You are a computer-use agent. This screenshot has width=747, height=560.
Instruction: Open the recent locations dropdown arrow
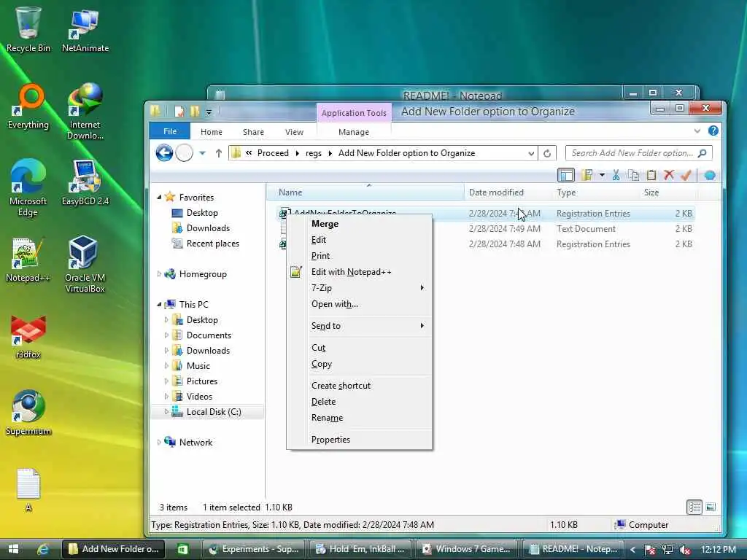tap(203, 153)
